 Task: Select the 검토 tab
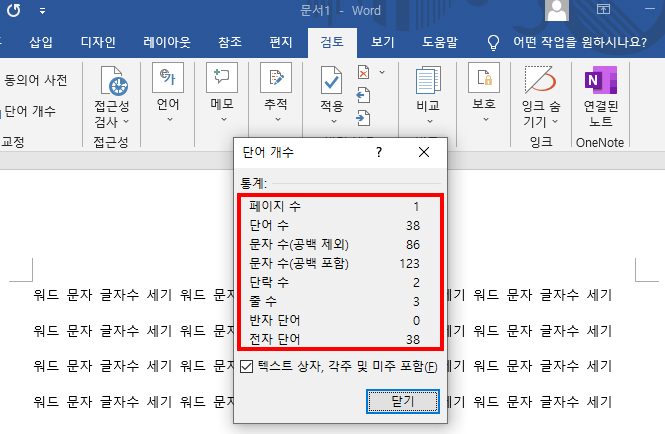(x=332, y=42)
